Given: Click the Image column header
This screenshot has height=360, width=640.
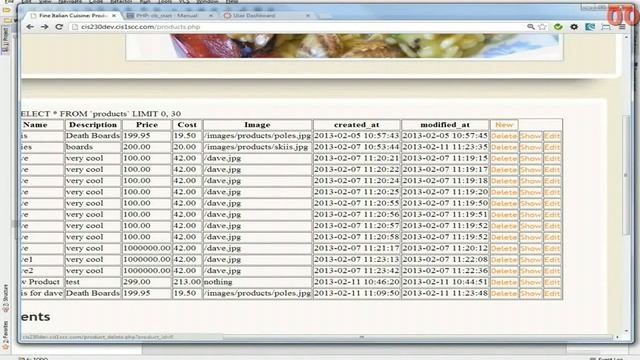Looking at the screenshot, I should (x=258, y=125).
